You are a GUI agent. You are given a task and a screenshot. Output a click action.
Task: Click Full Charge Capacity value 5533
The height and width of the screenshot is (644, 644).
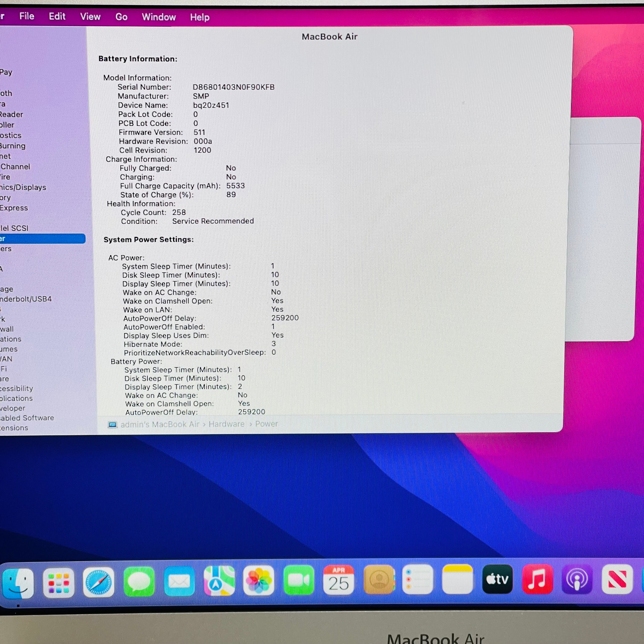[236, 186]
